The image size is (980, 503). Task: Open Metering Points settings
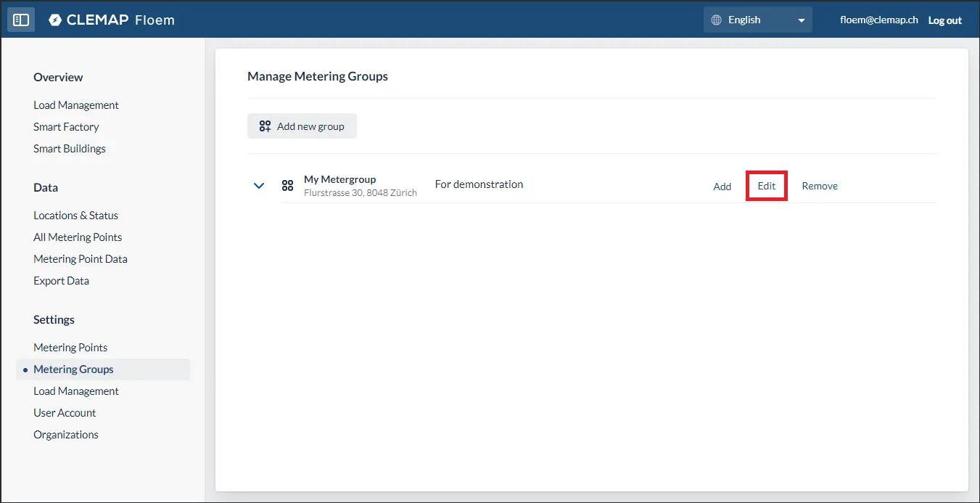coord(70,347)
